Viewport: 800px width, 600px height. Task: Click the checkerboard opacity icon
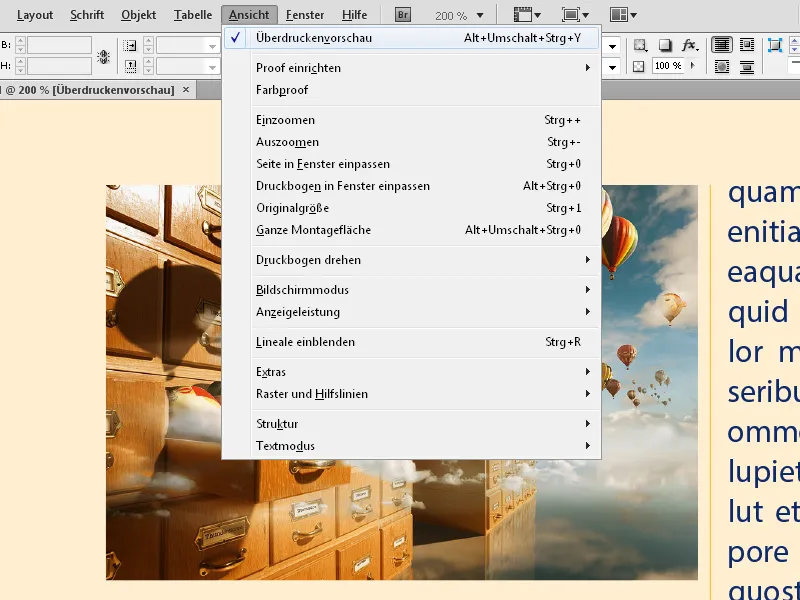(638, 66)
